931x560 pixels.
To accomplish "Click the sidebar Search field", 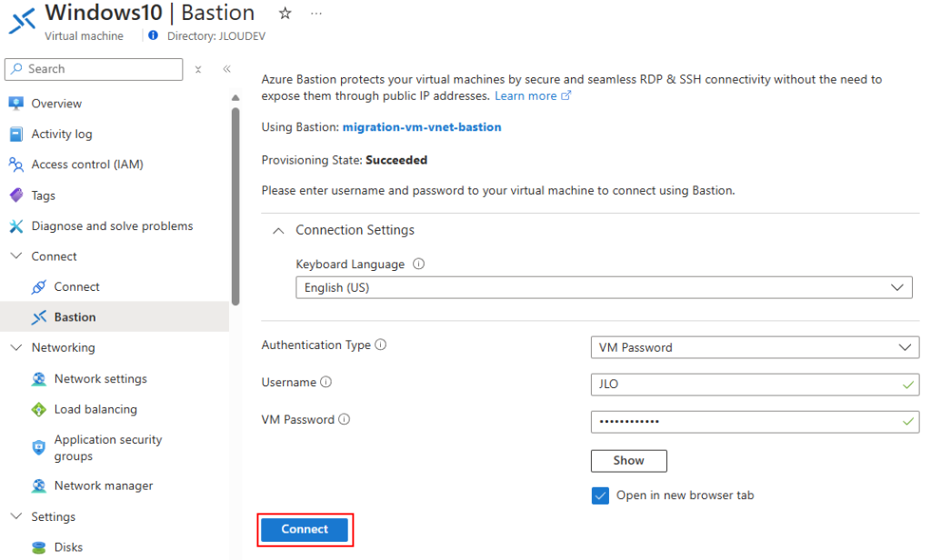I will click(94, 69).
